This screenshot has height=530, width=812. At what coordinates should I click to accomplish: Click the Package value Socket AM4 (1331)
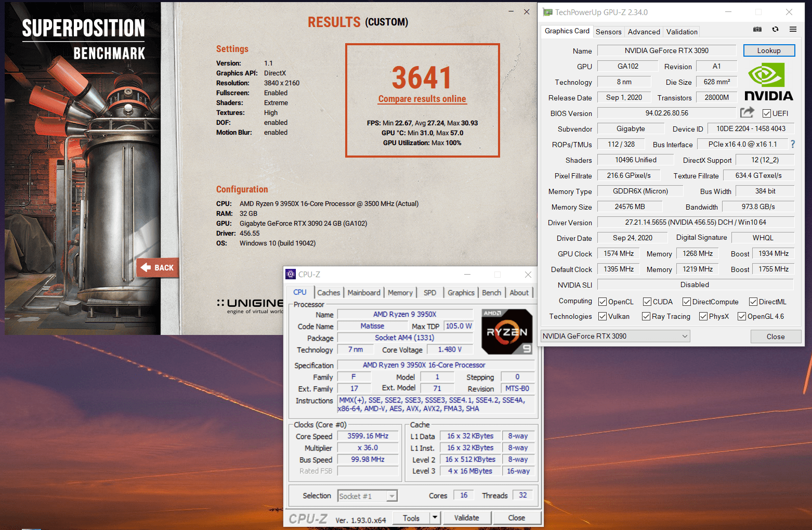coord(404,338)
